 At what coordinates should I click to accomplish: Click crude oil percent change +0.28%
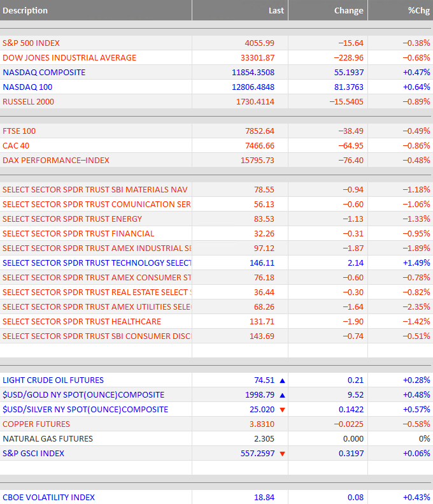coord(416,380)
